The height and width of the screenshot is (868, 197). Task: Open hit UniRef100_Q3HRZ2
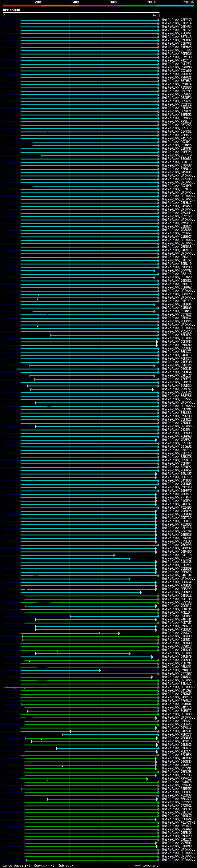pos(177,135)
